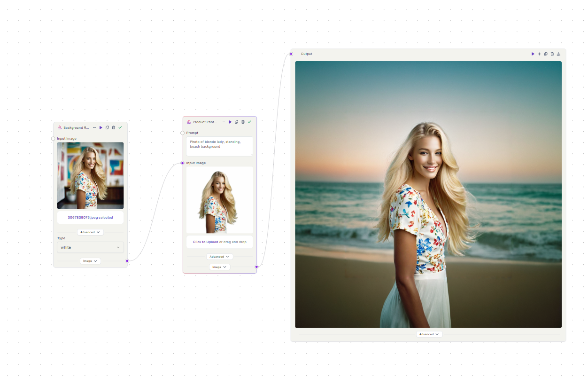
Task: Click the generated beach output image
Action: point(428,195)
